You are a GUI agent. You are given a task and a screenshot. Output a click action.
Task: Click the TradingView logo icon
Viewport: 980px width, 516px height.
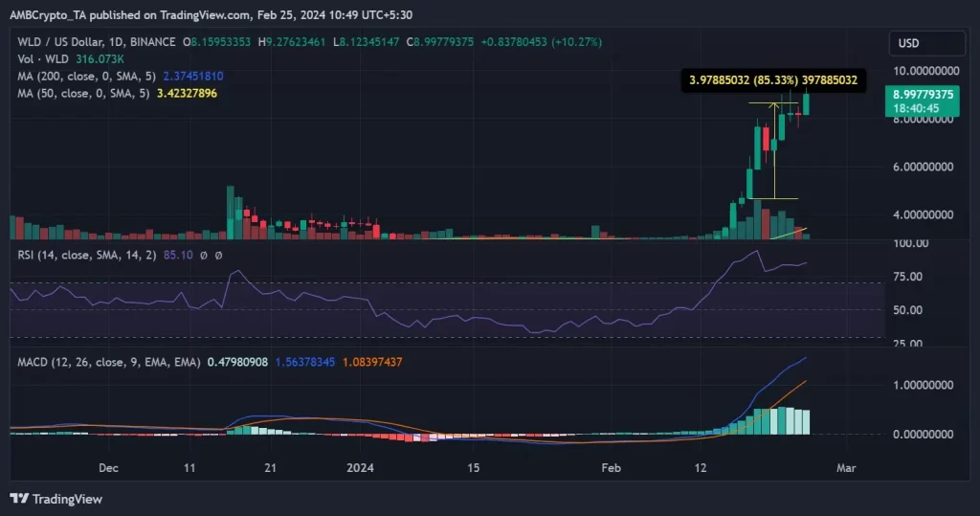[19, 499]
